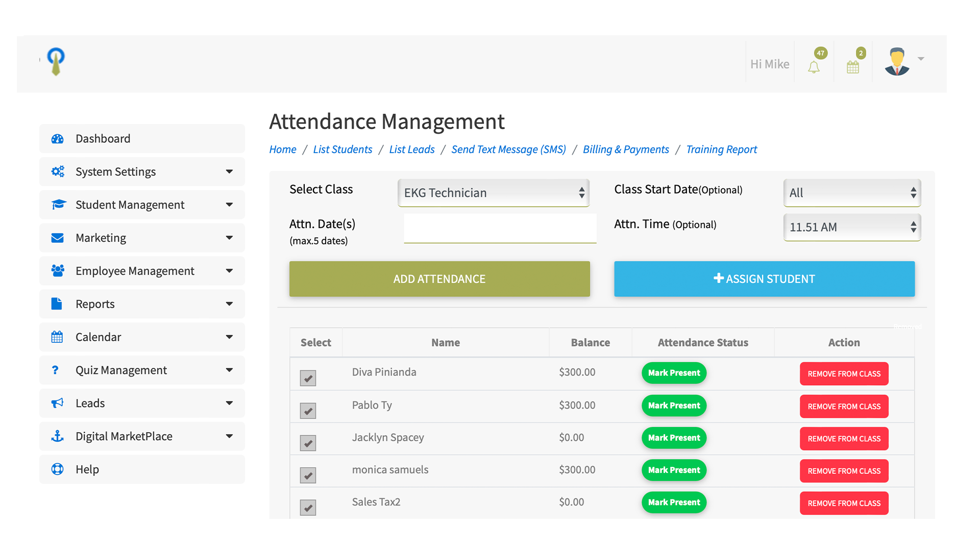
Task: Click the user avatar profile icon
Action: pyautogui.click(x=897, y=62)
